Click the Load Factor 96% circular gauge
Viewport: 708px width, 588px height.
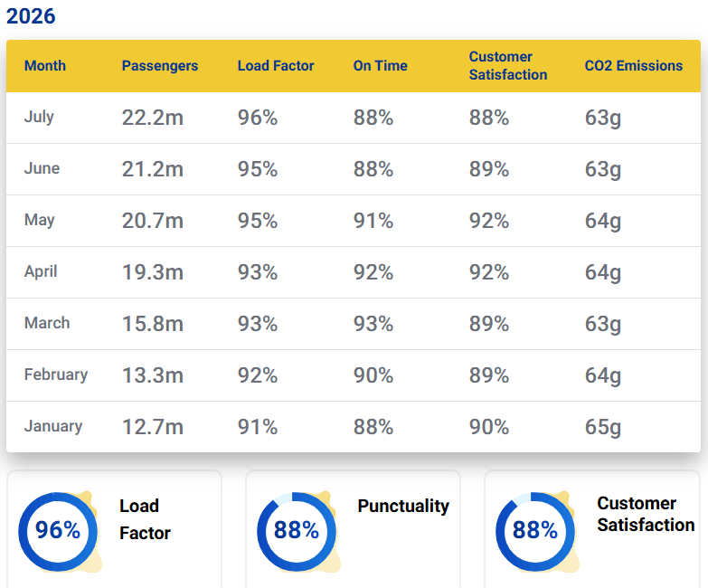tap(58, 532)
